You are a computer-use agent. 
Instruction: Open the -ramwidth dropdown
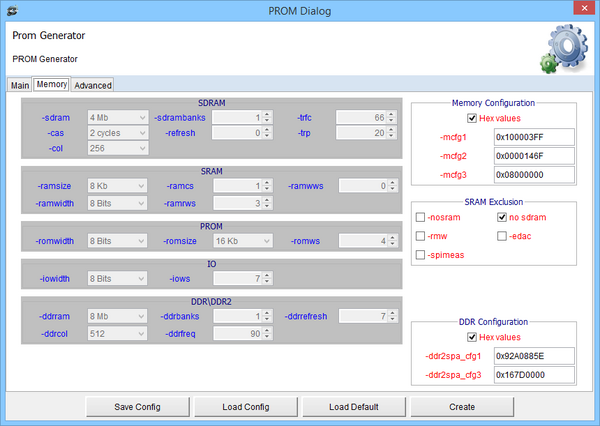(x=117, y=203)
